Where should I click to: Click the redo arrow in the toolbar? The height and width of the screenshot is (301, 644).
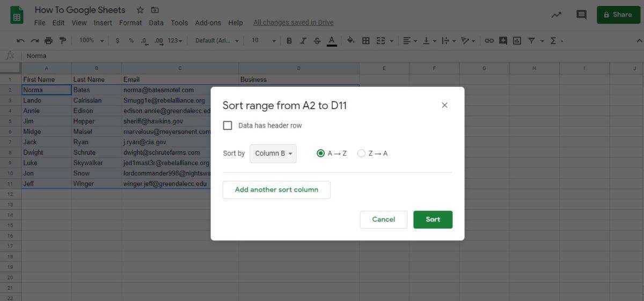pos(35,41)
